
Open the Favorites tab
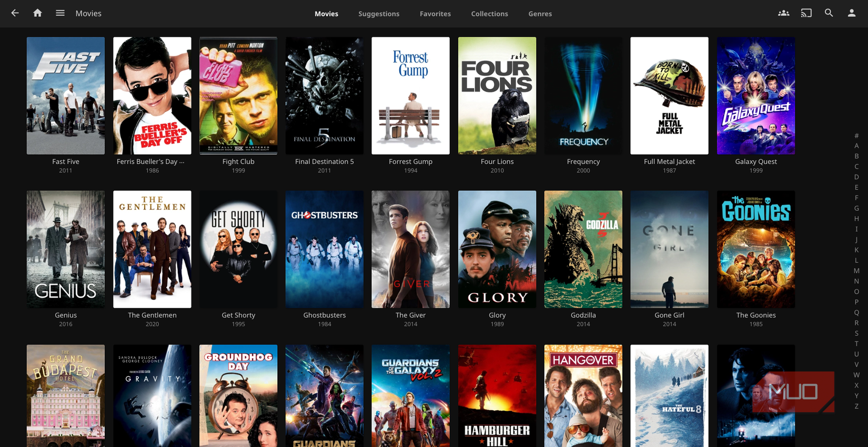(435, 14)
